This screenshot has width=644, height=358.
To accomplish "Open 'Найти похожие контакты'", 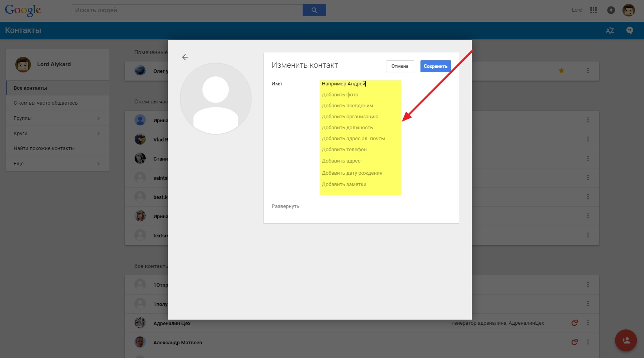I will tap(58, 148).
